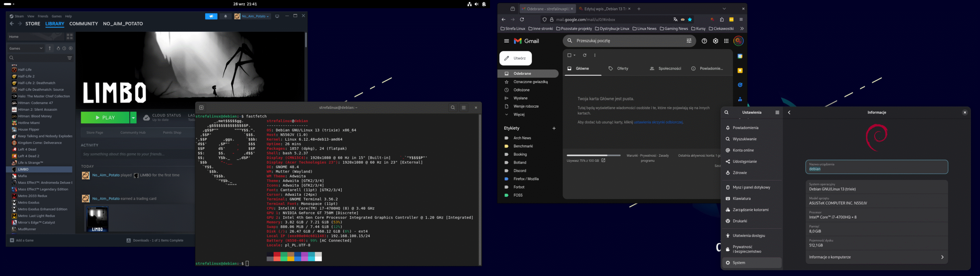Click the green PLAY button for LIMBO
This screenshot has height=276, width=980.
point(105,118)
